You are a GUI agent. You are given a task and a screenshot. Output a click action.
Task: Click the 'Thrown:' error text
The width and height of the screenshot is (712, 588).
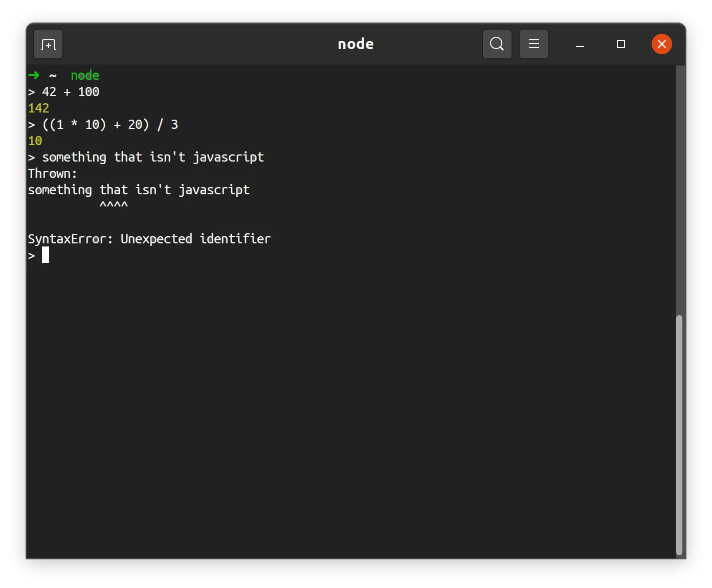(52, 173)
